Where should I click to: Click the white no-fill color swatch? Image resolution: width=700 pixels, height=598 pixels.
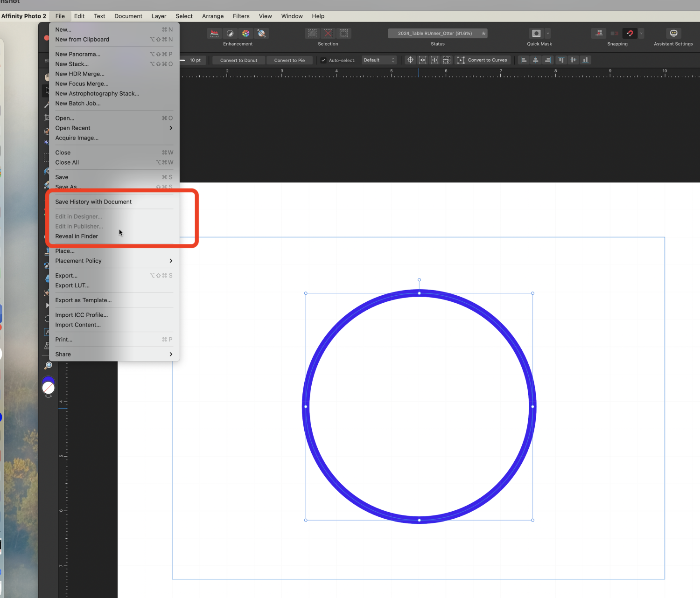pos(49,388)
